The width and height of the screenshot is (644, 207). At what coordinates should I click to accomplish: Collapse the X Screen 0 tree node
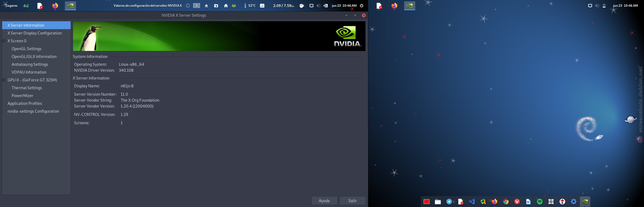tap(4, 41)
